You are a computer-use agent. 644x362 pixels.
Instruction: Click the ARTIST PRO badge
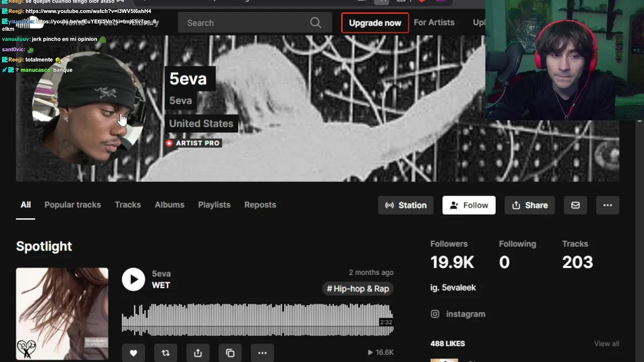pos(193,143)
